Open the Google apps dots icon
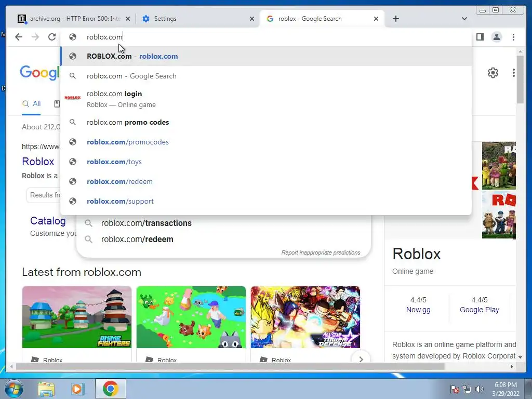The image size is (532, 399). point(514,73)
